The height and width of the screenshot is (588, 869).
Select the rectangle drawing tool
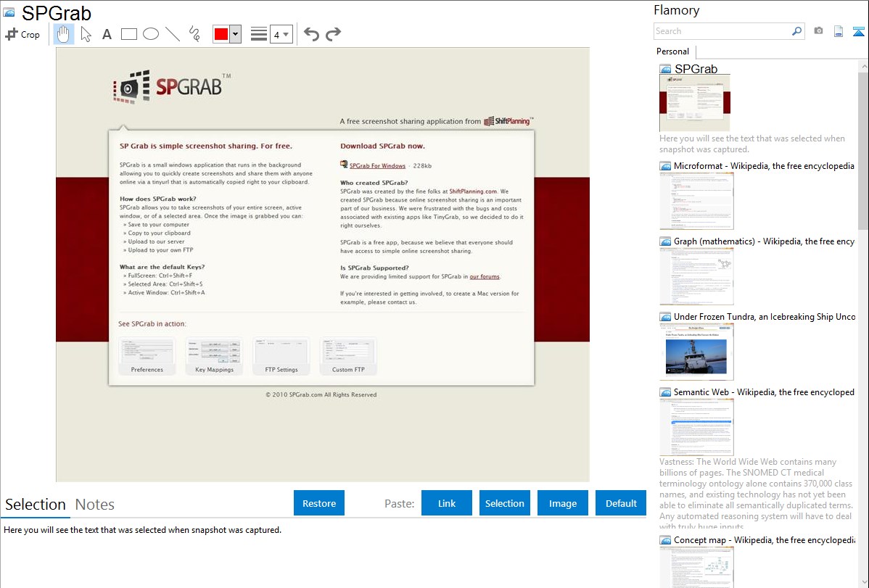click(128, 34)
